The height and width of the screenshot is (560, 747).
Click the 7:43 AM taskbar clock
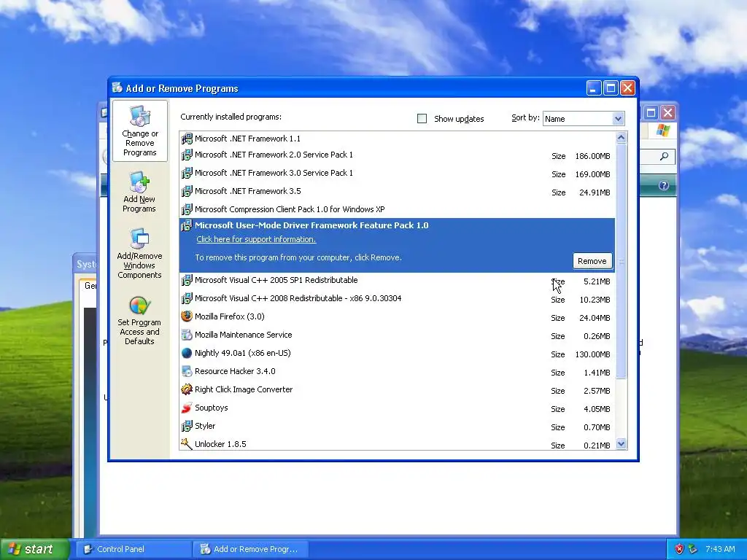(720, 549)
